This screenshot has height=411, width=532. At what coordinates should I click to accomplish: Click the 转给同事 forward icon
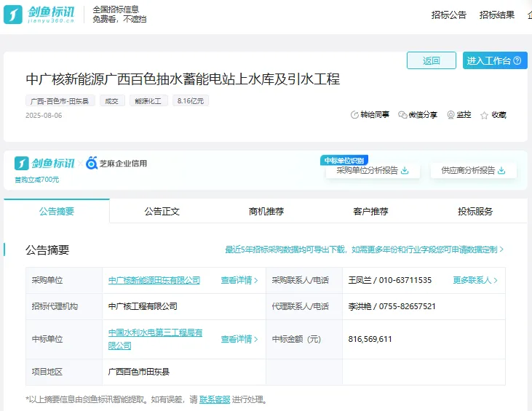(355, 115)
